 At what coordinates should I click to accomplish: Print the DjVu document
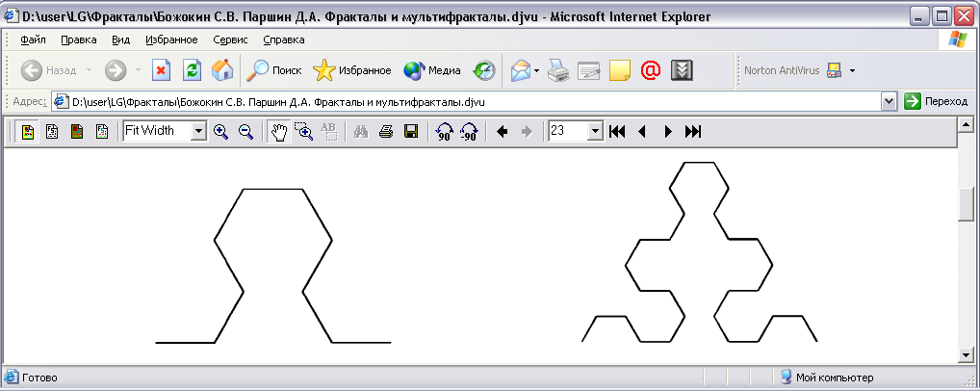386,131
